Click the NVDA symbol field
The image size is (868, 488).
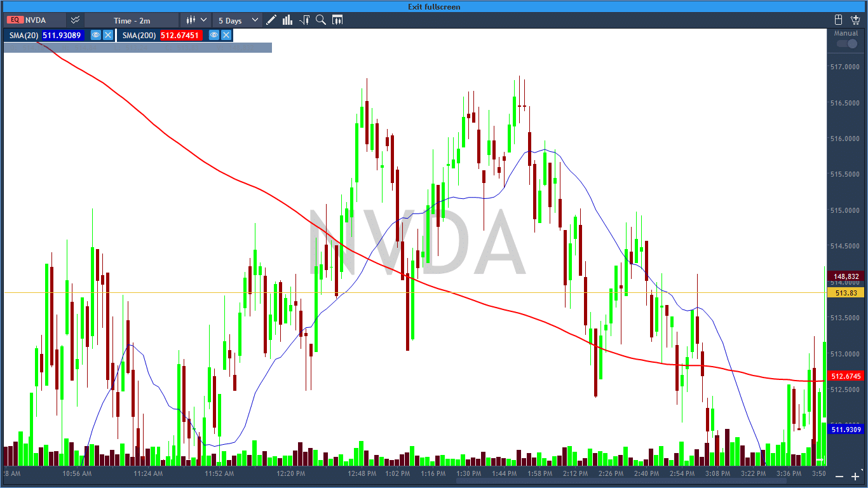point(36,20)
